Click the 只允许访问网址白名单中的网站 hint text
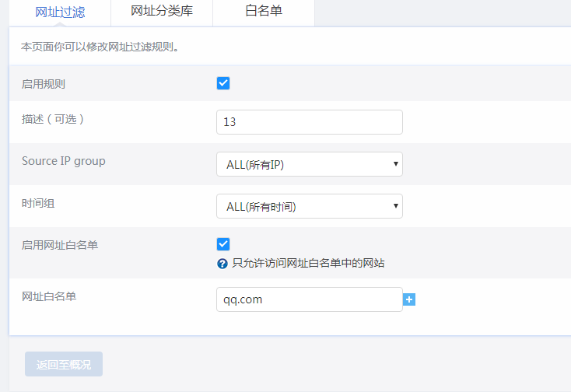Image resolution: width=571 pixels, height=392 pixels. coord(309,264)
